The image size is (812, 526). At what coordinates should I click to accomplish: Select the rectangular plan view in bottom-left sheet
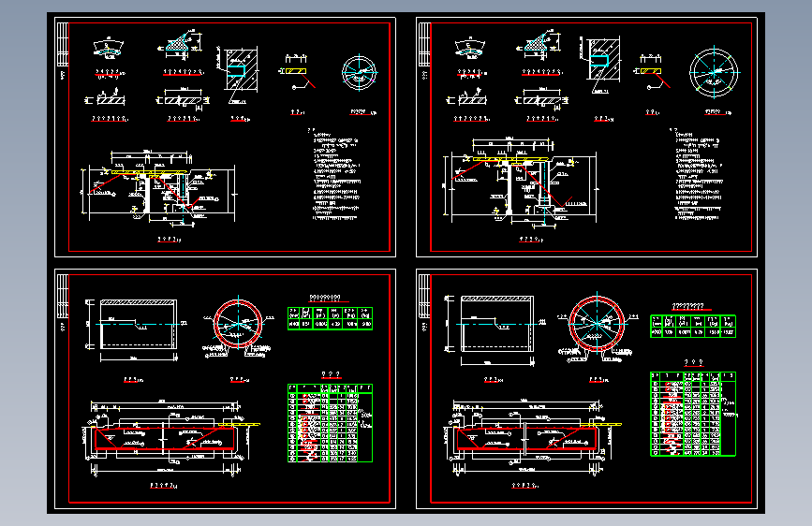click(136, 329)
